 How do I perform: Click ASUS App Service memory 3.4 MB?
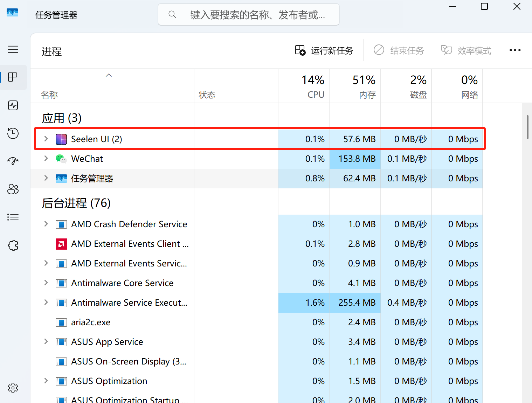pyautogui.click(x=362, y=342)
